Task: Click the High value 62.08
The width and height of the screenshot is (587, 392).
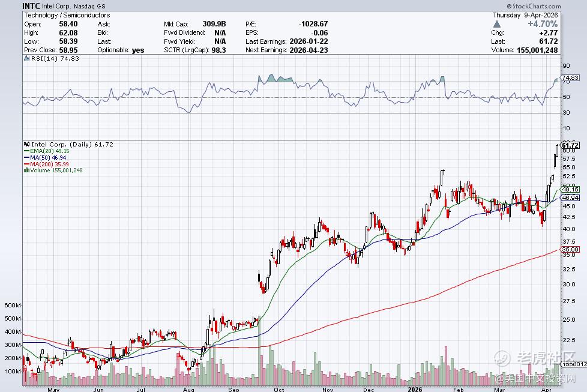Action: (68, 32)
